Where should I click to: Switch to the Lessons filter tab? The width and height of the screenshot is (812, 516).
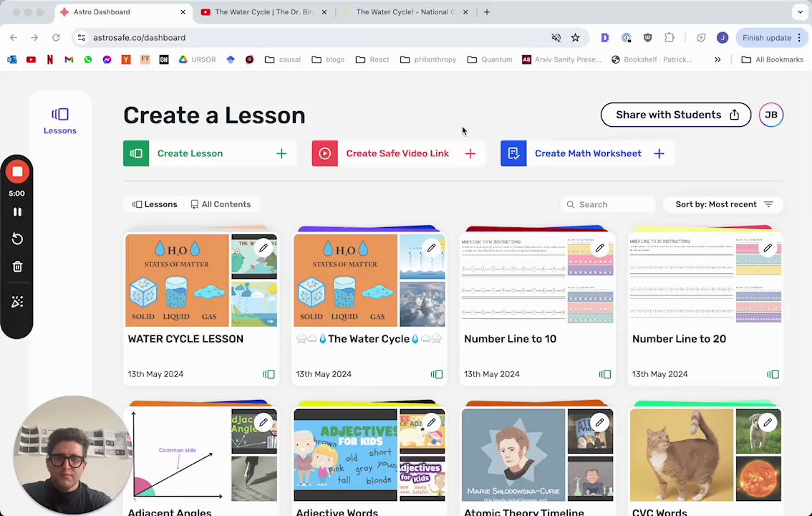click(155, 204)
